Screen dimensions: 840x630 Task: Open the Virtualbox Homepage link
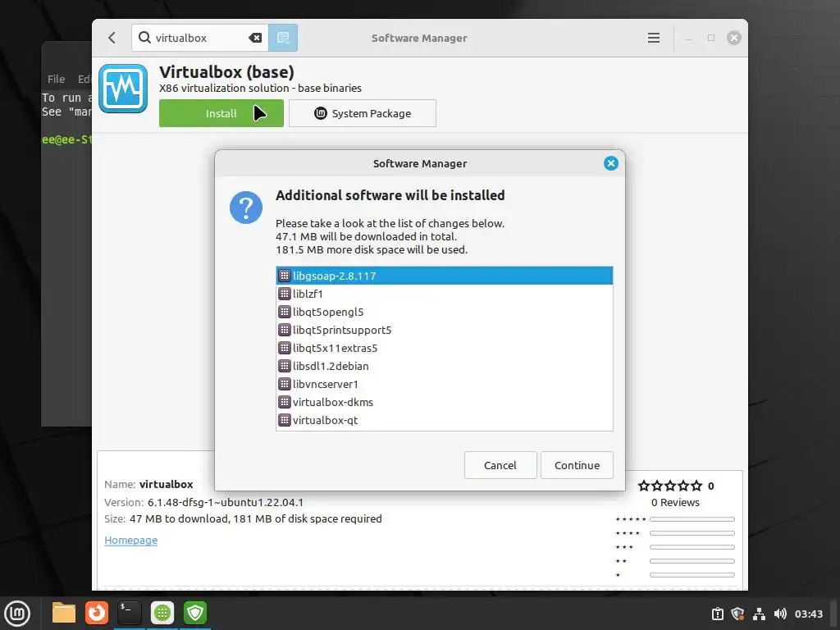(130, 540)
